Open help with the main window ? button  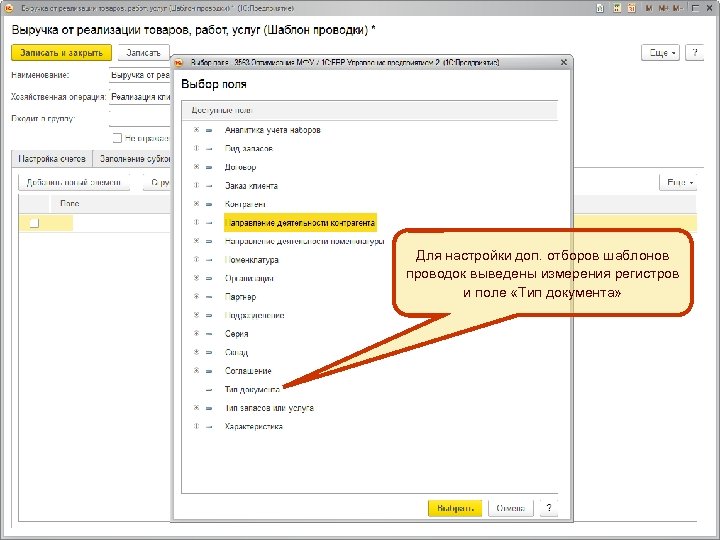tap(694, 53)
